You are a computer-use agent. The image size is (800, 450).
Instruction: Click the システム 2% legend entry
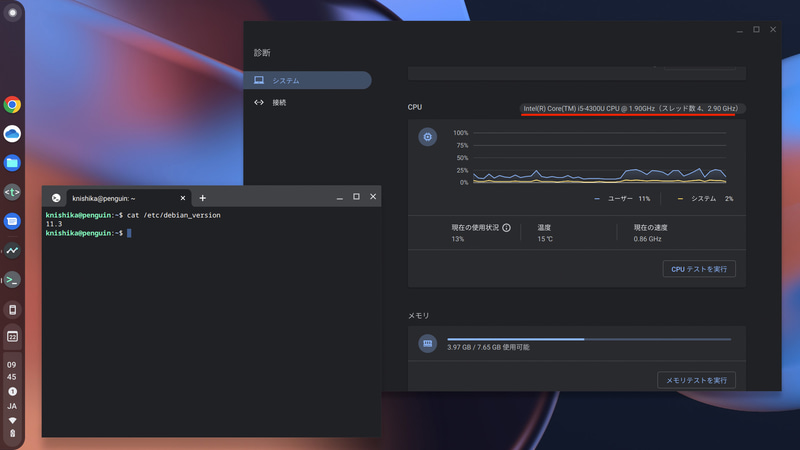point(705,198)
